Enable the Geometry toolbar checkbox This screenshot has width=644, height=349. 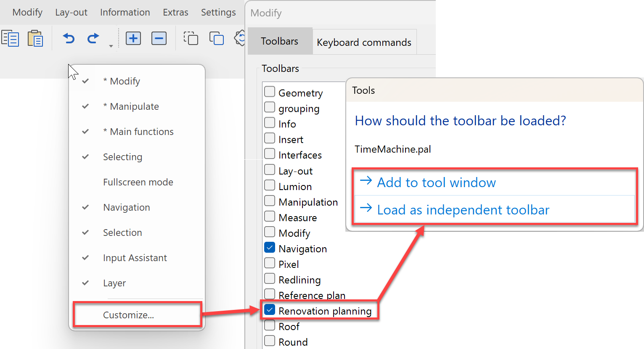pos(270,92)
